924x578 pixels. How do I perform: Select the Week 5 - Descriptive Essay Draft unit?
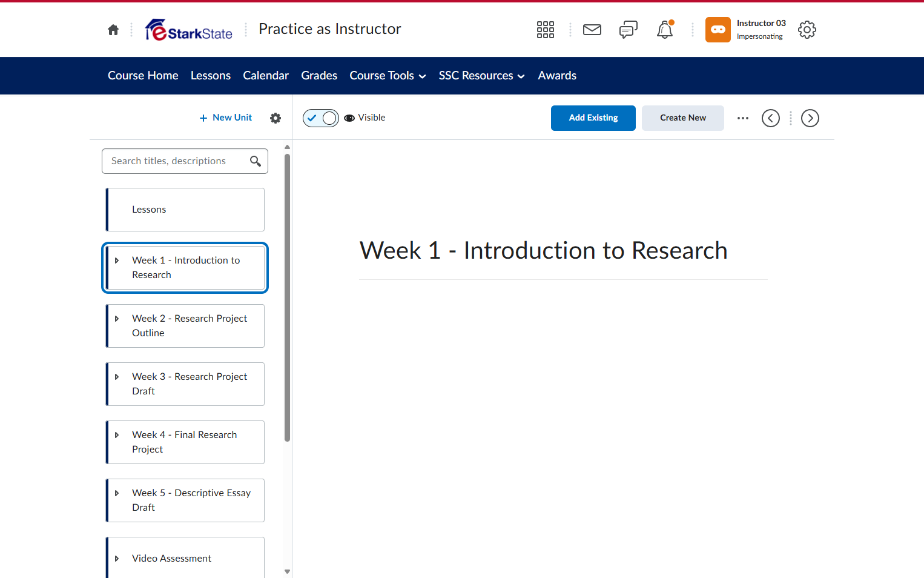point(185,500)
